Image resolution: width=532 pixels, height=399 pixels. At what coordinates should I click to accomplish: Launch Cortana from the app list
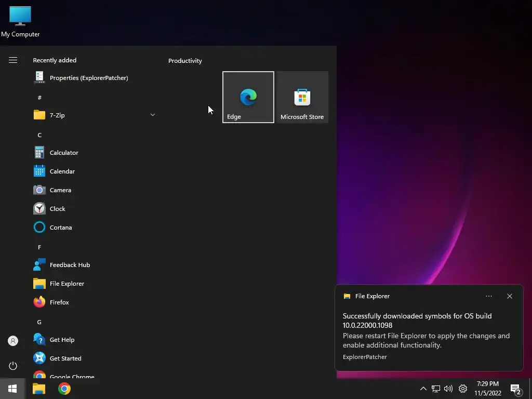coord(95,228)
